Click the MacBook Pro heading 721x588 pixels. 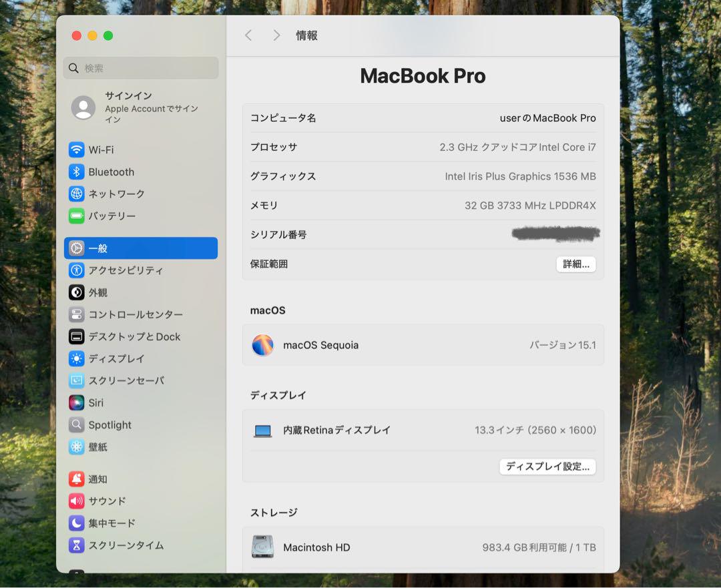(423, 76)
